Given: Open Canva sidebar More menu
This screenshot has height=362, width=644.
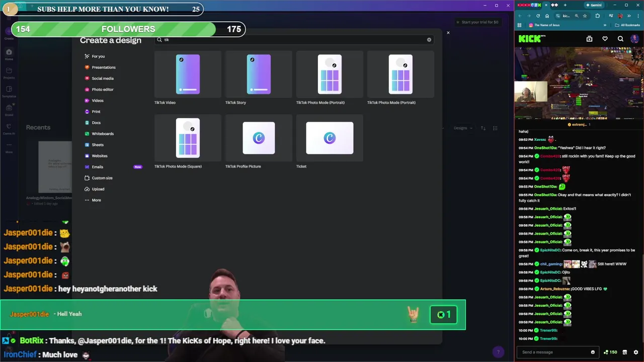Looking at the screenshot, I should click(9, 147).
